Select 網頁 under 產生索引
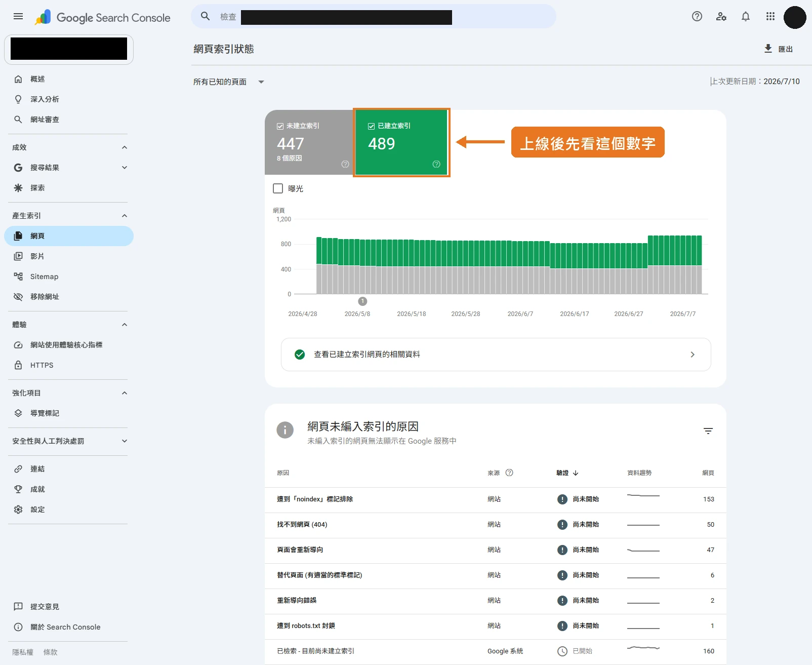The height and width of the screenshot is (665, 812). [69, 236]
